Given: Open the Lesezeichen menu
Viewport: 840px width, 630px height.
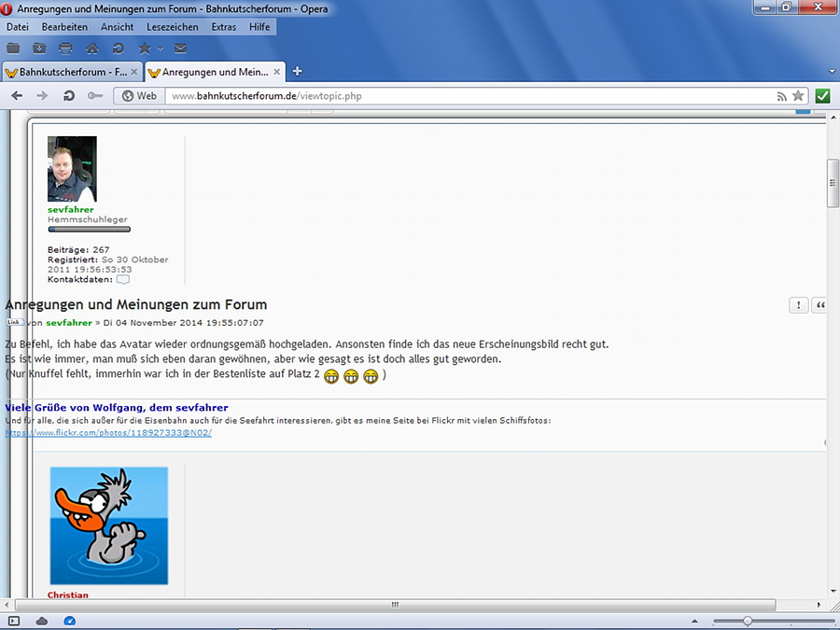Looking at the screenshot, I should coord(172,27).
